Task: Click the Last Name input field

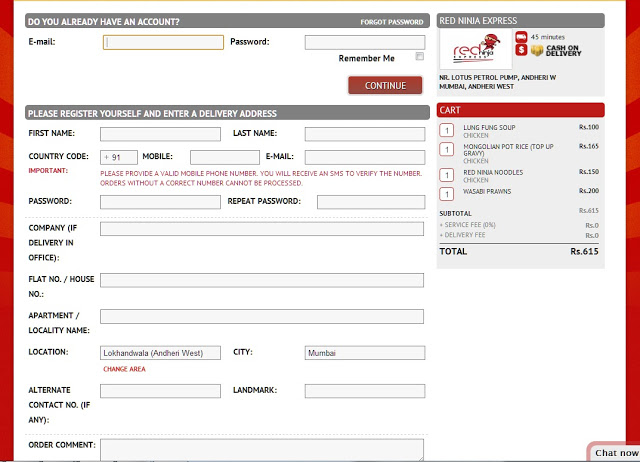Action: pos(365,134)
